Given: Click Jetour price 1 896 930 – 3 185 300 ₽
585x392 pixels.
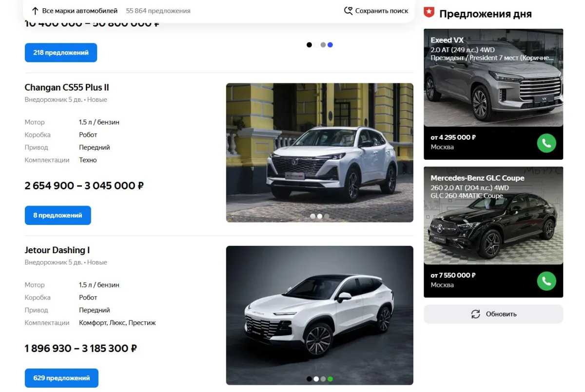Looking at the screenshot, I should tap(81, 348).
